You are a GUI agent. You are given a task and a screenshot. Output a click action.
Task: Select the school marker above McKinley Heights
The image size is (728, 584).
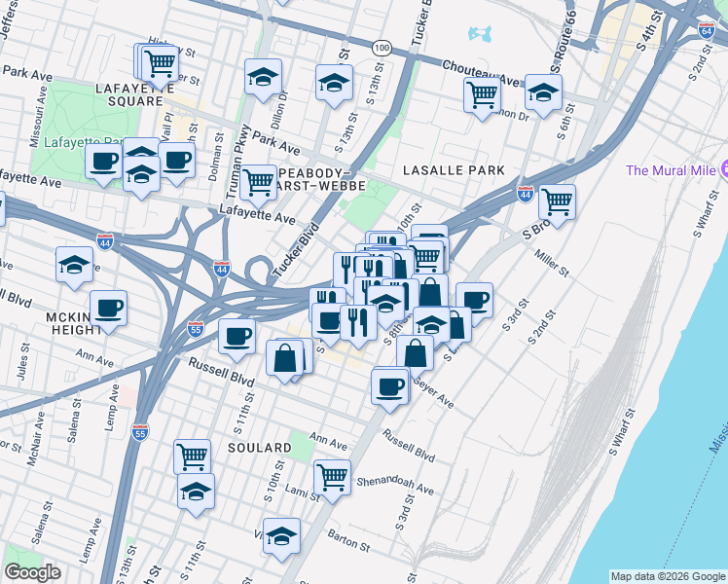[74, 265]
